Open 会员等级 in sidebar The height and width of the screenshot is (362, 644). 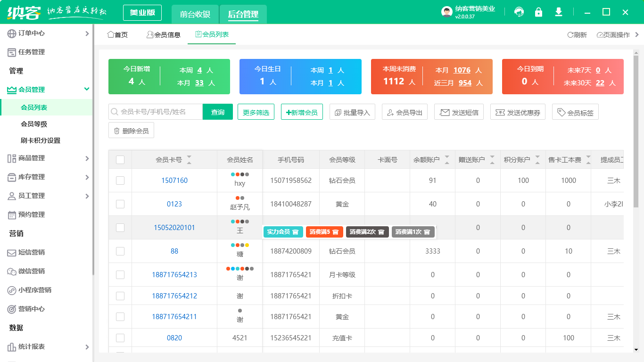[x=34, y=124]
